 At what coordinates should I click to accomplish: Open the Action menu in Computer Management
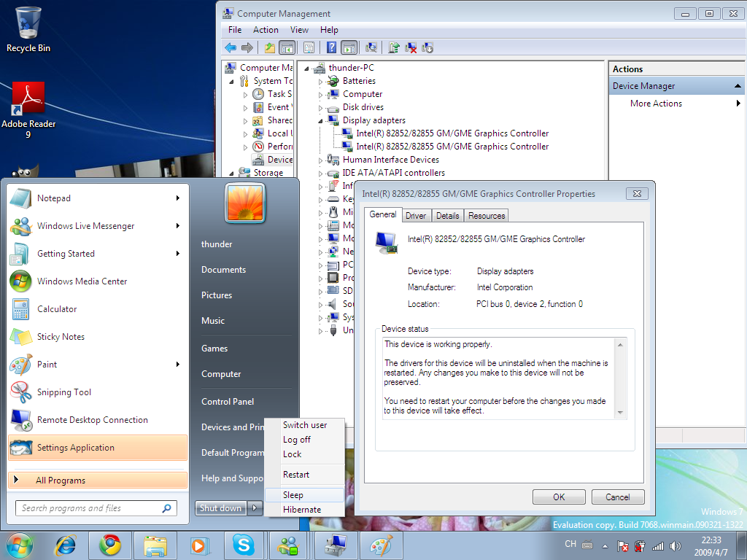[266, 29]
